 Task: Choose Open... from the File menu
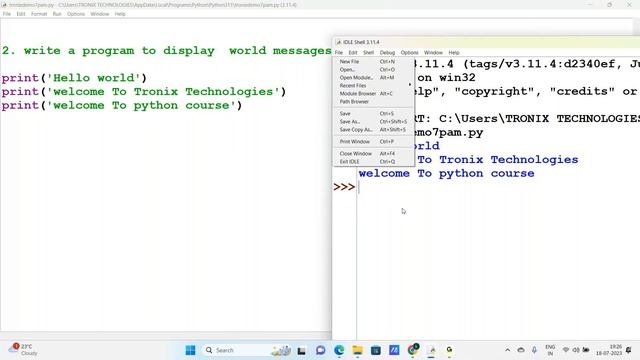pyautogui.click(x=374, y=69)
